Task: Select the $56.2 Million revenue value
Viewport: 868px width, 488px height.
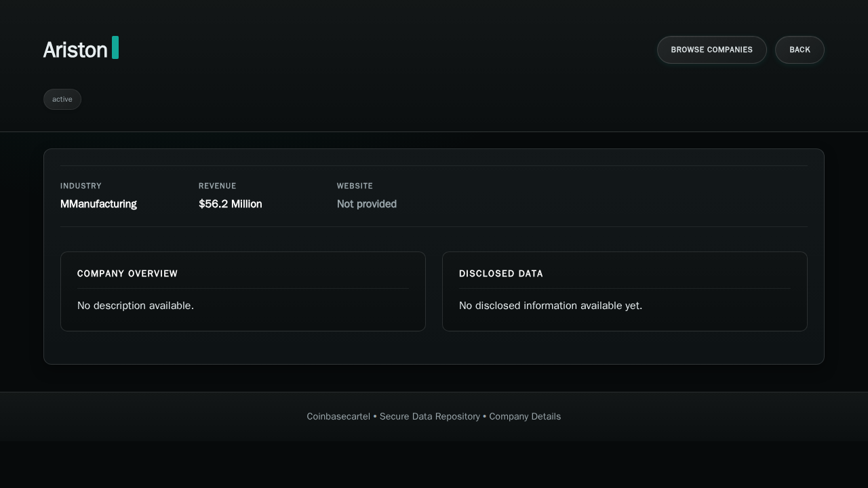Action: click(230, 204)
